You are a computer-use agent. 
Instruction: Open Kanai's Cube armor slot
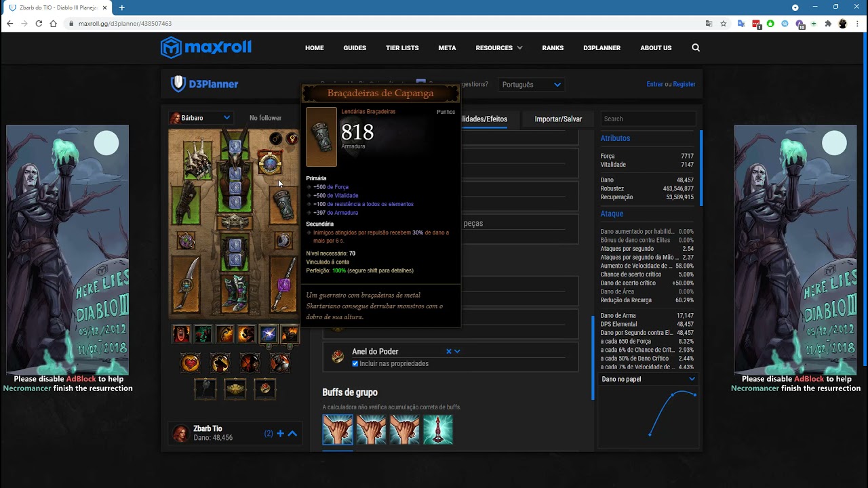pos(235,389)
